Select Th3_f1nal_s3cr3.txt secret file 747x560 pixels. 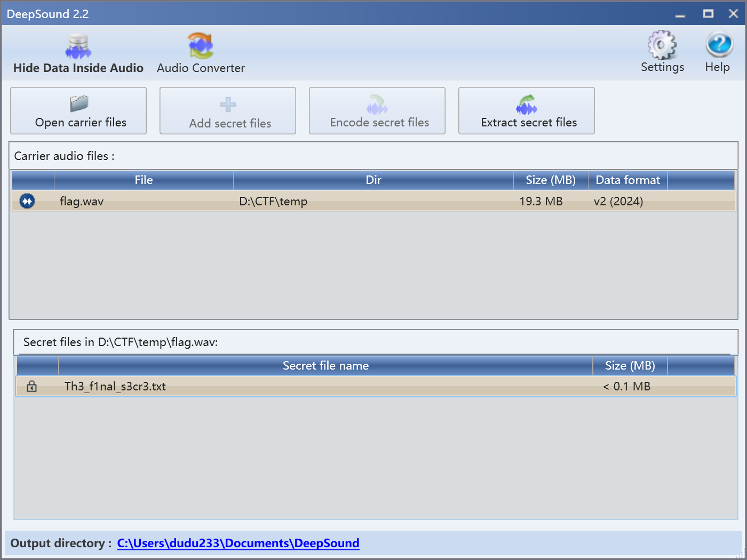115,386
